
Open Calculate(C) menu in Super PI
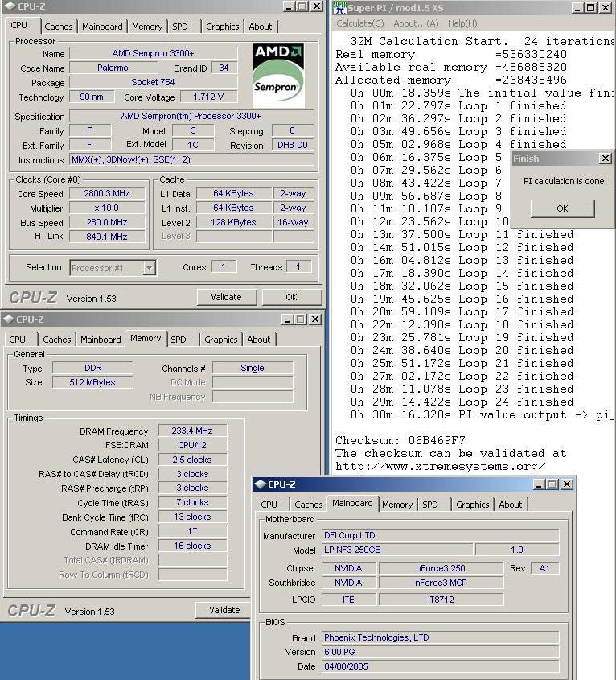pyautogui.click(x=359, y=23)
